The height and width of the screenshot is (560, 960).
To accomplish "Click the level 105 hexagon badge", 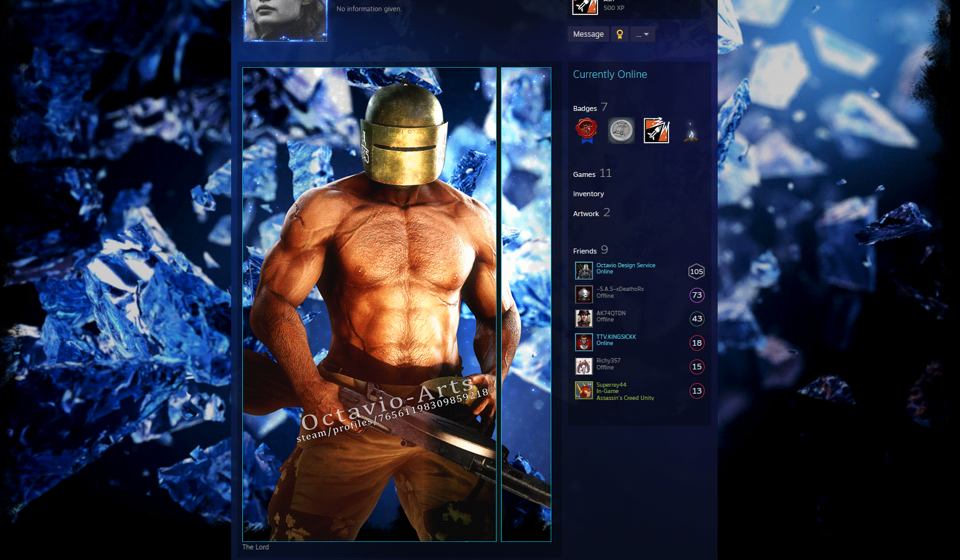I will coord(696,272).
